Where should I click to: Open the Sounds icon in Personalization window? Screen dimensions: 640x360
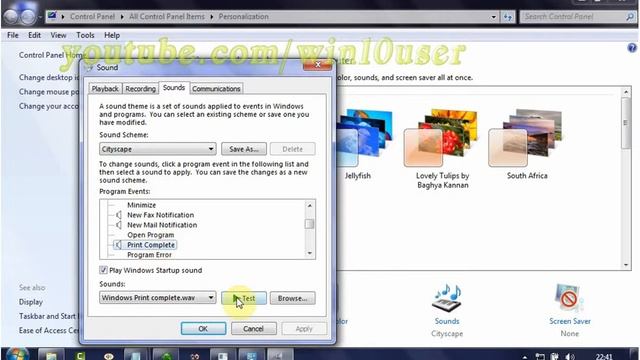click(447, 298)
